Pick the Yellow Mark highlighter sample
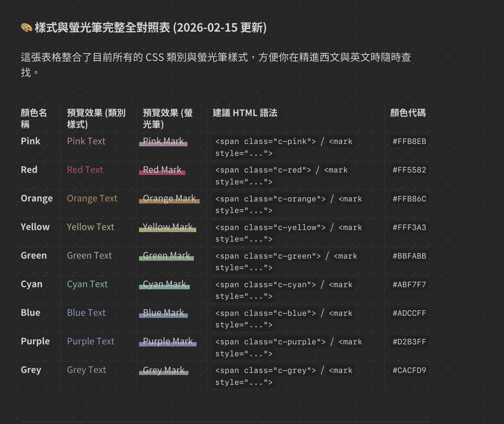Image resolution: width=504 pixels, height=424 pixels. pos(168,227)
